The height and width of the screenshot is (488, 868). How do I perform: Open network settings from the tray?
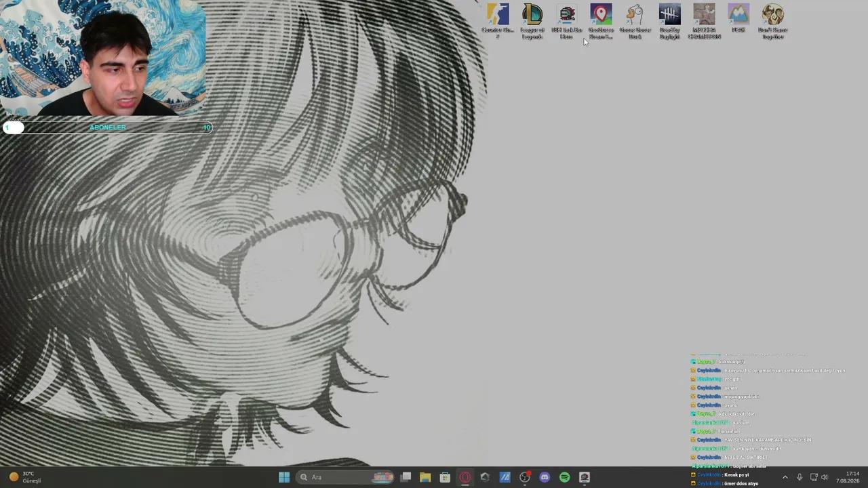pyautogui.click(x=814, y=477)
